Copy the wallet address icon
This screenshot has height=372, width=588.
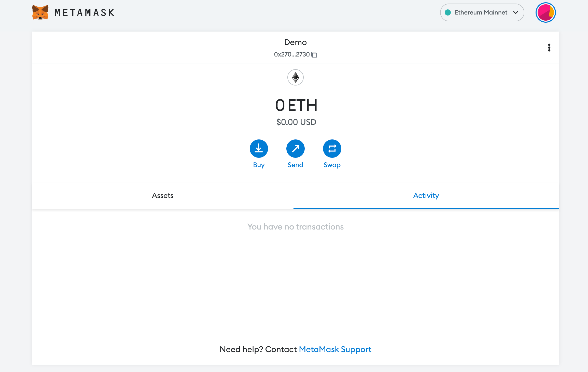[315, 54]
